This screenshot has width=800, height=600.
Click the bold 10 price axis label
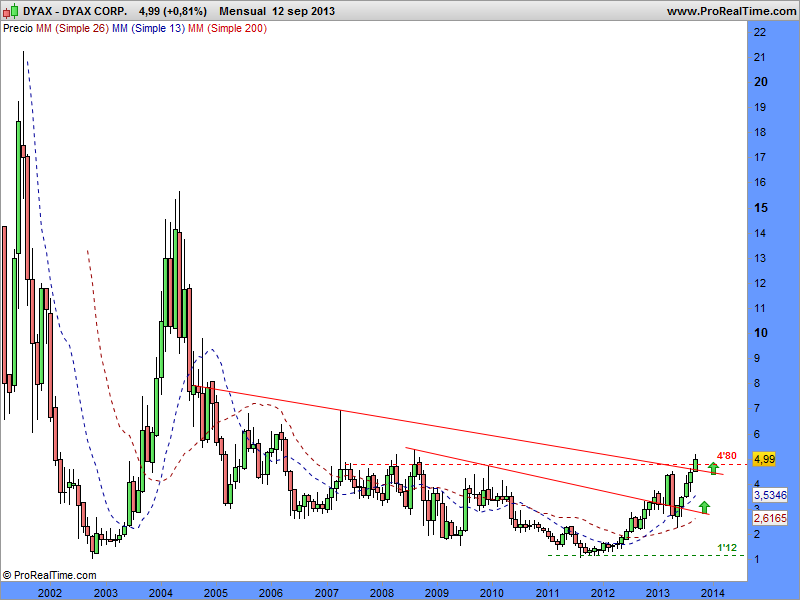coord(761,333)
